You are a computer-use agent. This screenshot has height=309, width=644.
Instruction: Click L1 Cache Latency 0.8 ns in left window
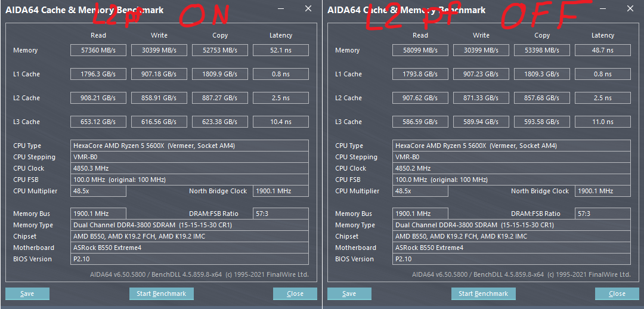(280, 74)
